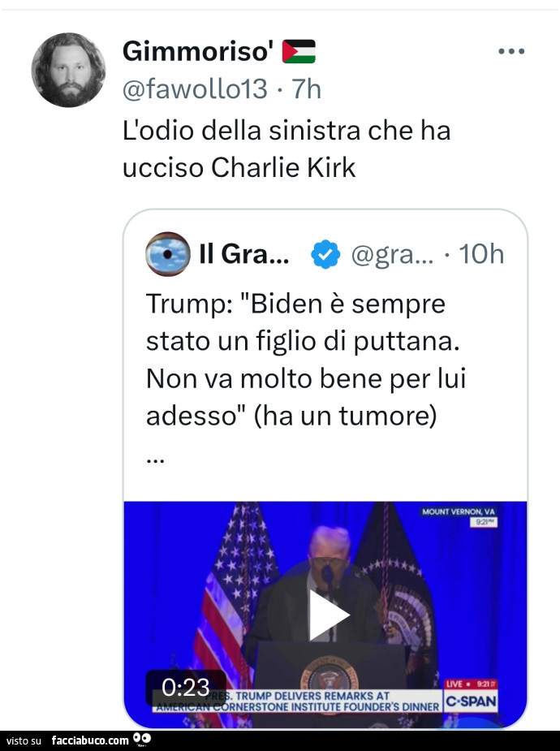
Task: Click the blue verified checkmark badge
Action: point(326,254)
